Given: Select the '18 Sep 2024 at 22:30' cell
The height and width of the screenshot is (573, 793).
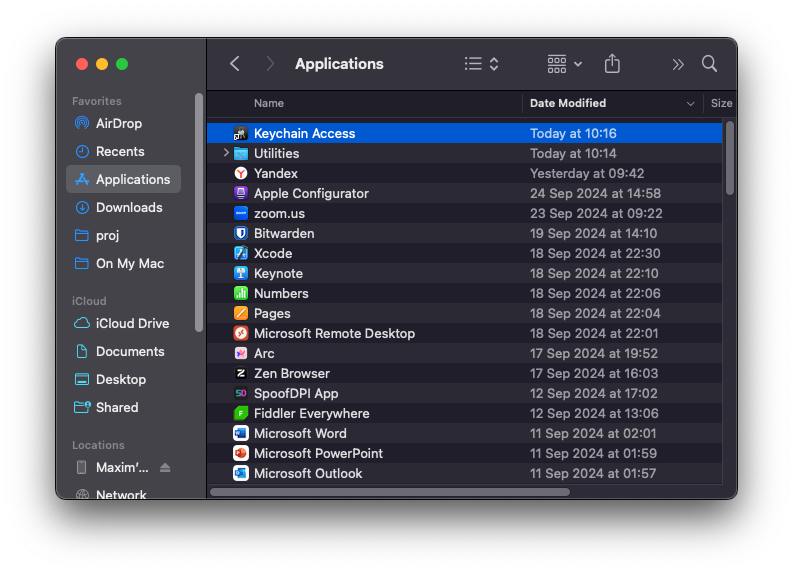Looking at the screenshot, I should pos(595,253).
